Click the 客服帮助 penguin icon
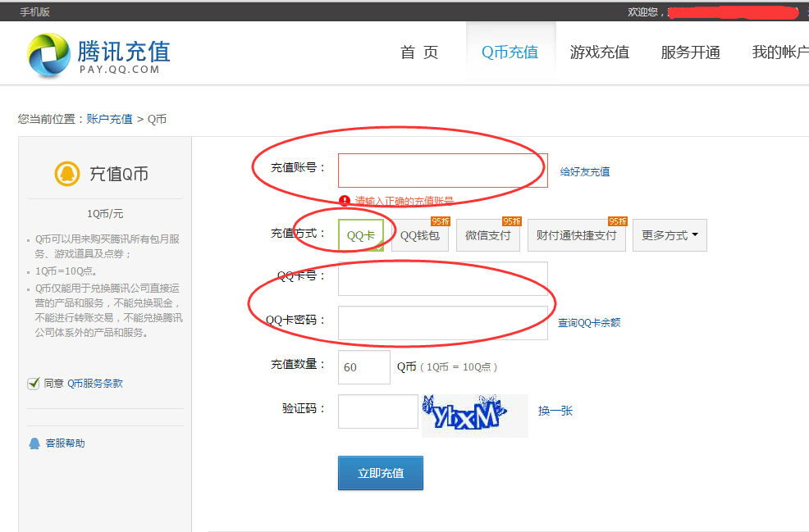This screenshot has width=809, height=532. pos(34,443)
